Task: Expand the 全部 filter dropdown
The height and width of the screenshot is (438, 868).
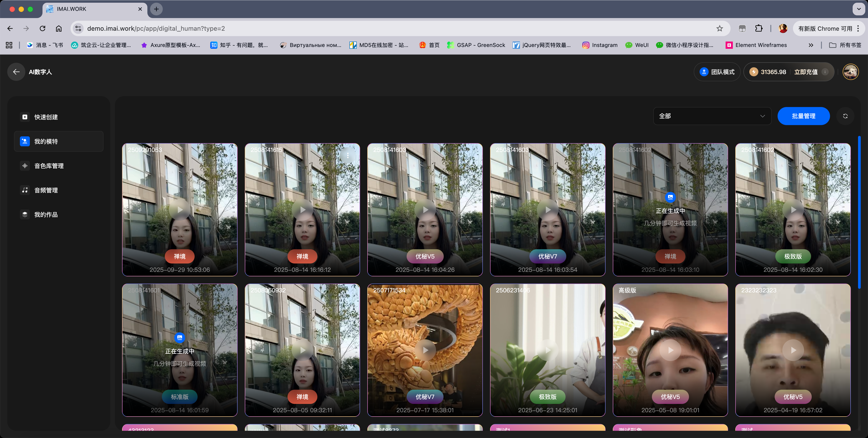Action: pyautogui.click(x=712, y=116)
